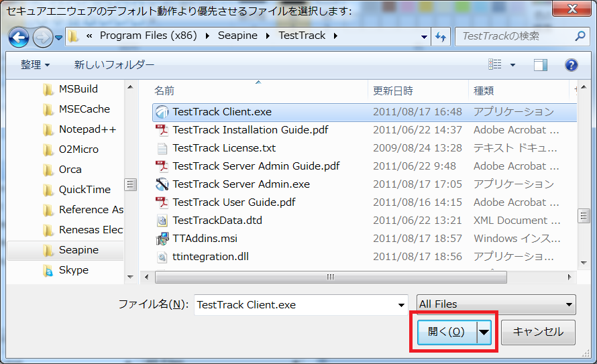Click 新しいフォルダー in the toolbar
Screen dimensions: 597x364
pyautogui.click(x=114, y=65)
